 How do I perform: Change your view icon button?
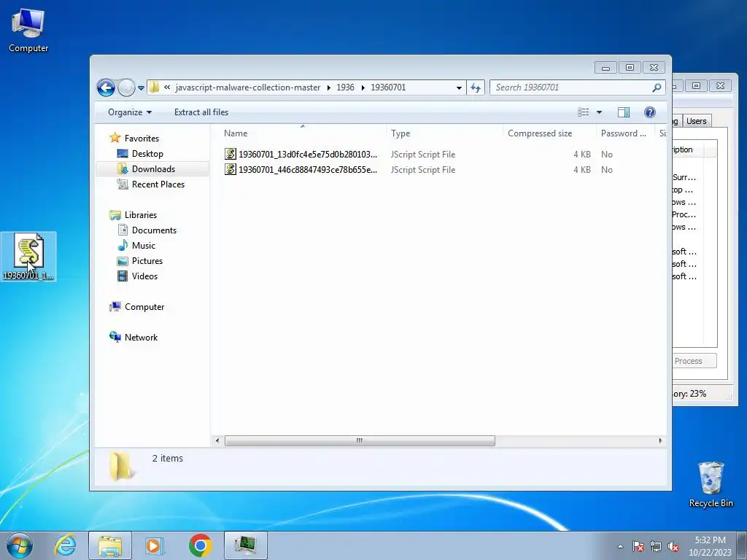pos(583,112)
